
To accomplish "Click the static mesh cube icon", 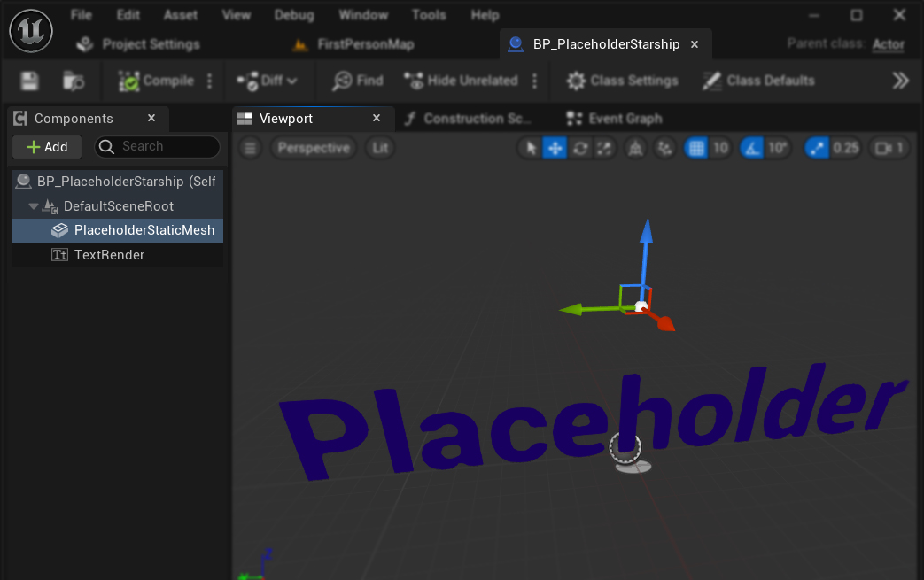I will click(59, 230).
